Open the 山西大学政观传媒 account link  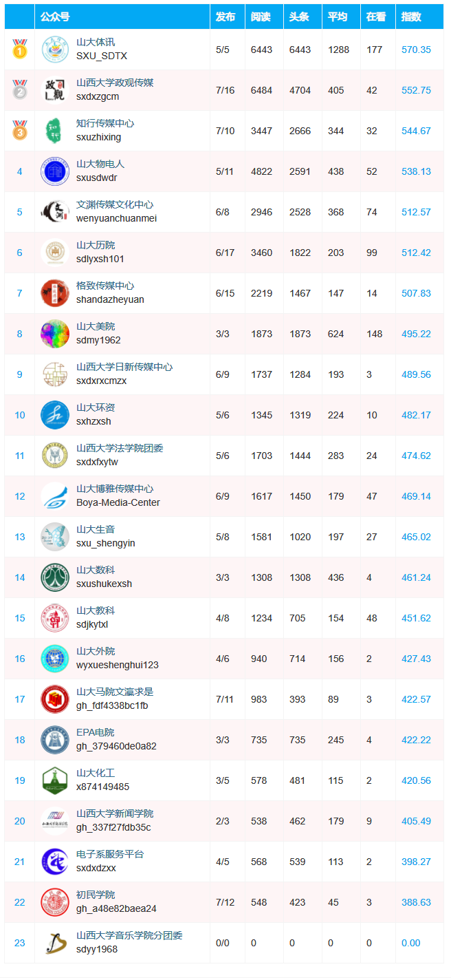(115, 83)
